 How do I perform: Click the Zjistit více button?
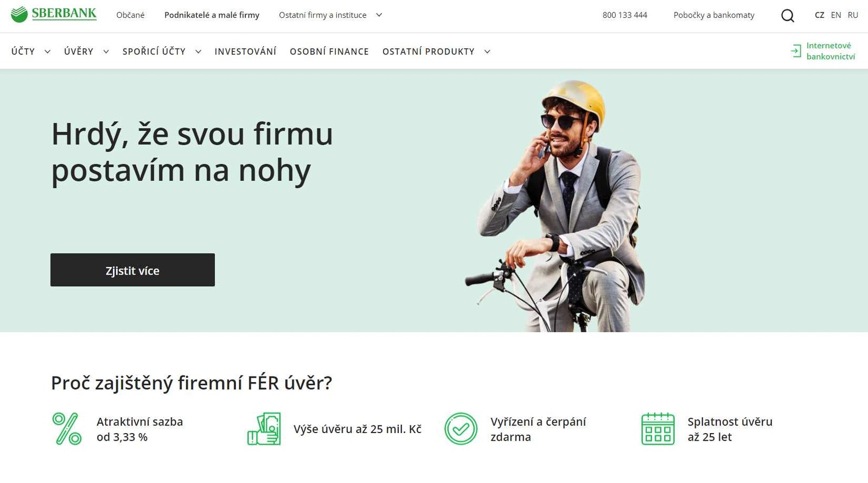[x=132, y=270]
